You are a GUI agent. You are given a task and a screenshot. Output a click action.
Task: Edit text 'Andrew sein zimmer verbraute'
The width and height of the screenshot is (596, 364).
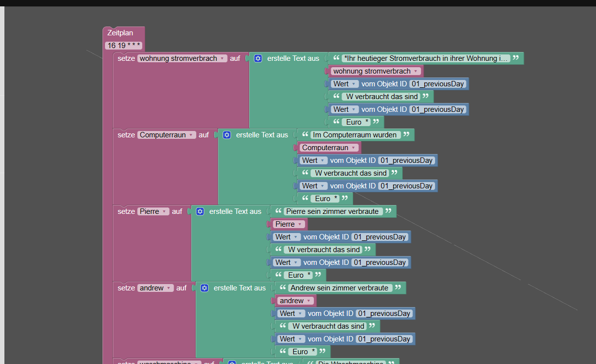pos(340,288)
